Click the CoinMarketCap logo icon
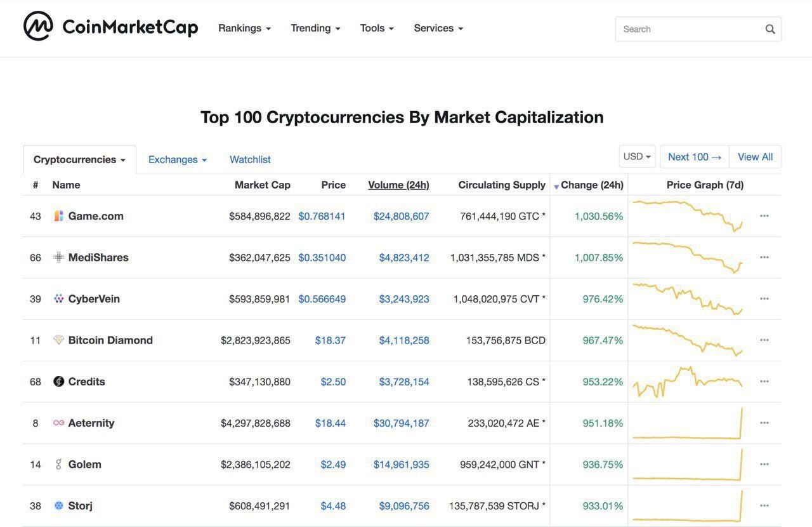The width and height of the screenshot is (812, 527). click(38, 27)
